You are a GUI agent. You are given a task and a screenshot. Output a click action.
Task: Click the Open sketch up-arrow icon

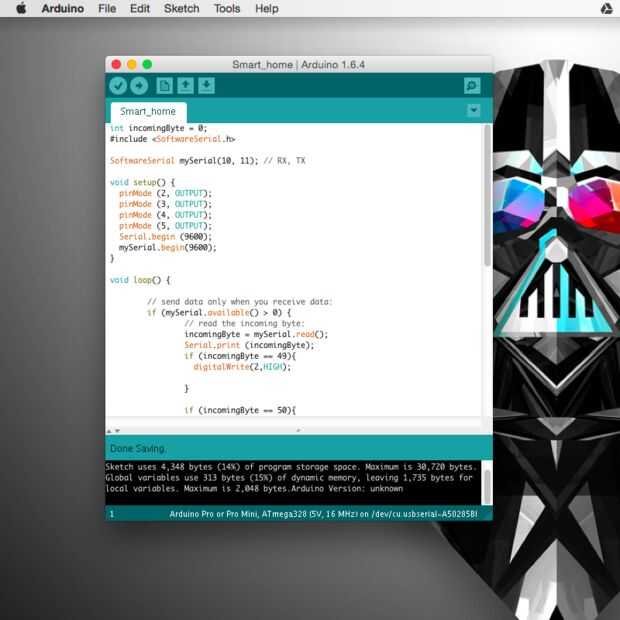[x=185, y=85]
